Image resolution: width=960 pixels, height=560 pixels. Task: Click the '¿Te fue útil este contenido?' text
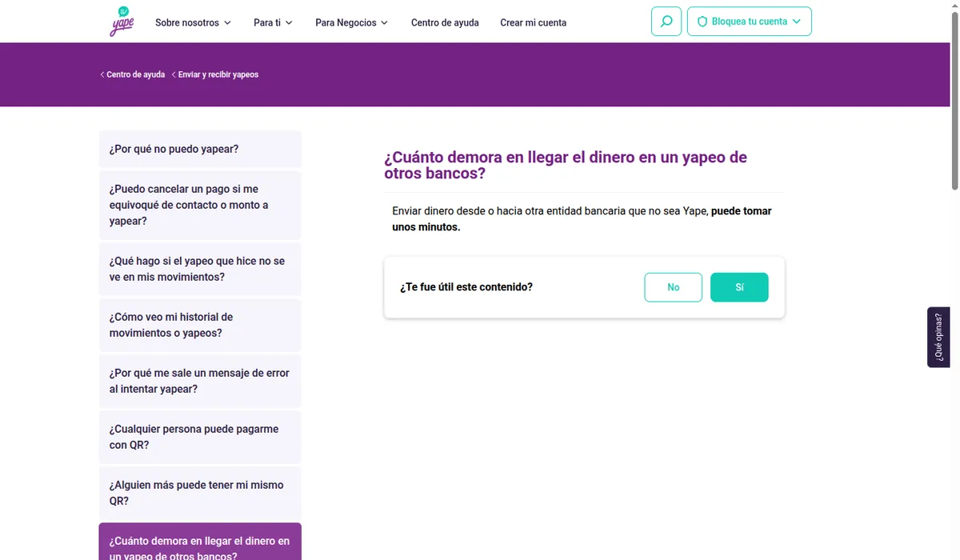click(x=466, y=286)
